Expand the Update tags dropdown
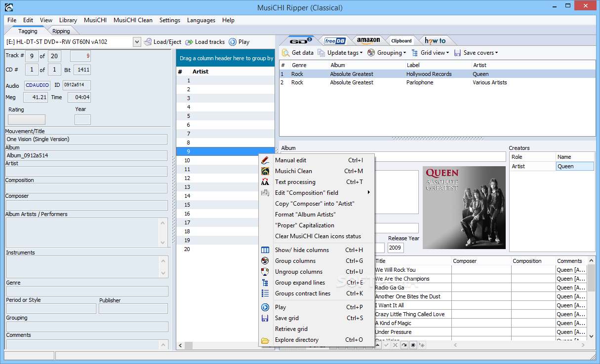The width and height of the screenshot is (600, 364). pos(361,53)
